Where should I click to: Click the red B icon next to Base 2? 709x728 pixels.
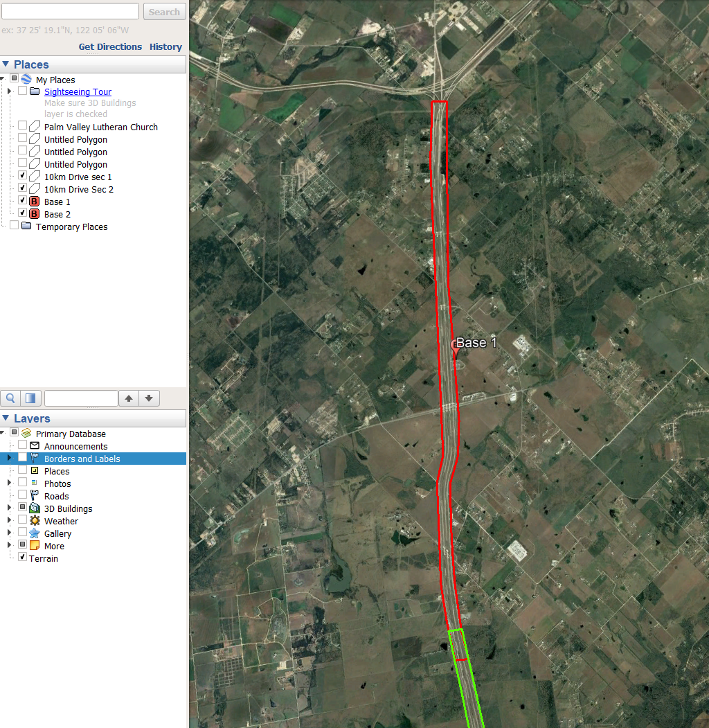tap(34, 214)
